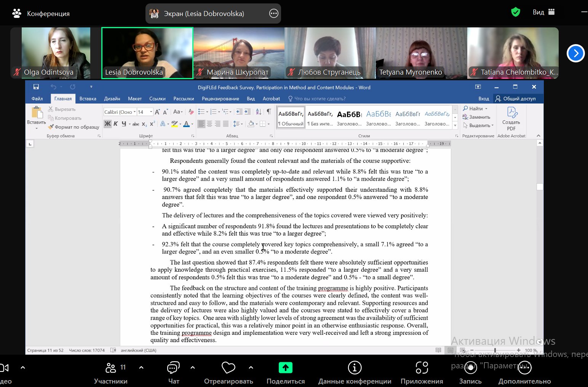This screenshot has width=588, height=387.
Task: Show paragraph marks with the pilcrow icon
Action: (269, 112)
